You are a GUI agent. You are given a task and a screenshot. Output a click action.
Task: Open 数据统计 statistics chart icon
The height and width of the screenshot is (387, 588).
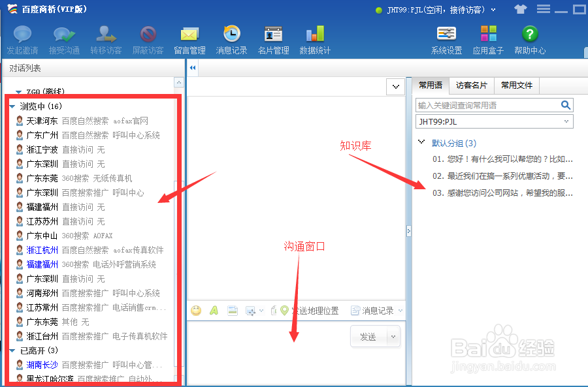315,40
